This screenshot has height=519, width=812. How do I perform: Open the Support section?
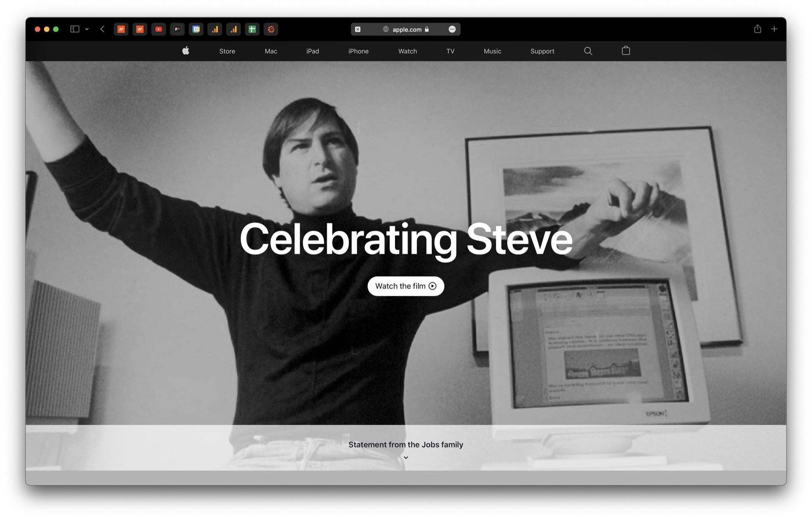(542, 51)
